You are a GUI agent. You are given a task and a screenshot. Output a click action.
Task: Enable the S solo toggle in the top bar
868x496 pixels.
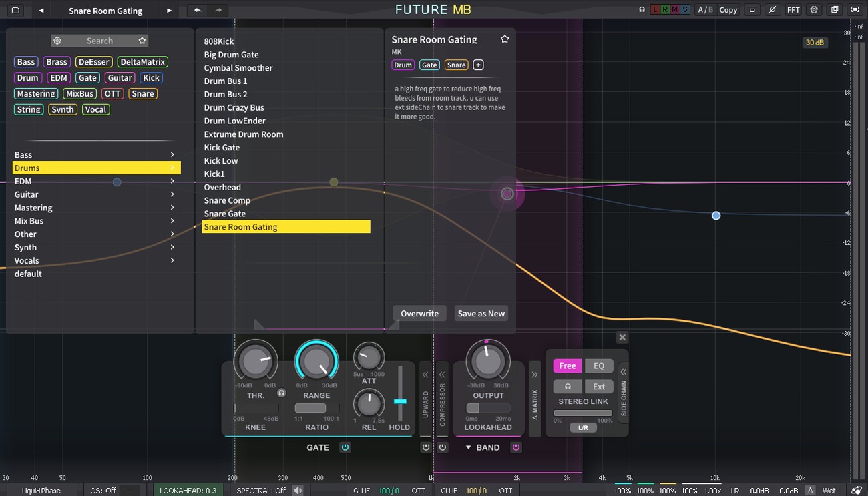pos(685,9)
